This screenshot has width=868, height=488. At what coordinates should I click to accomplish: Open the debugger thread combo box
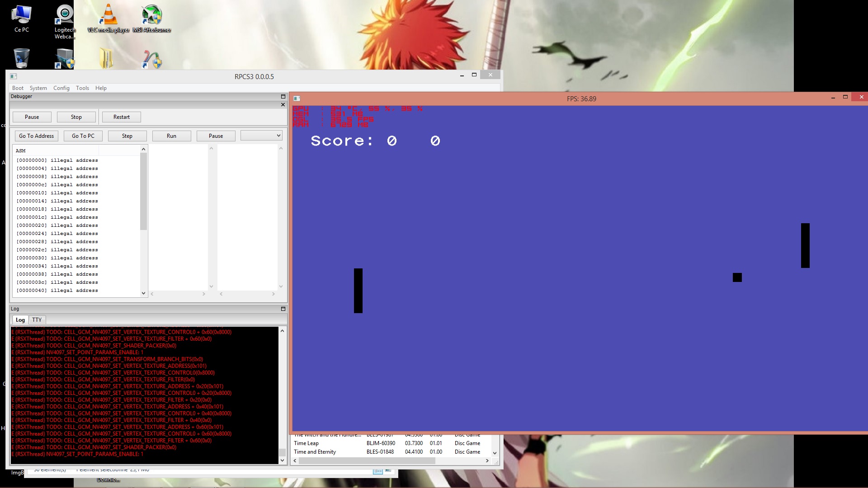click(261, 136)
